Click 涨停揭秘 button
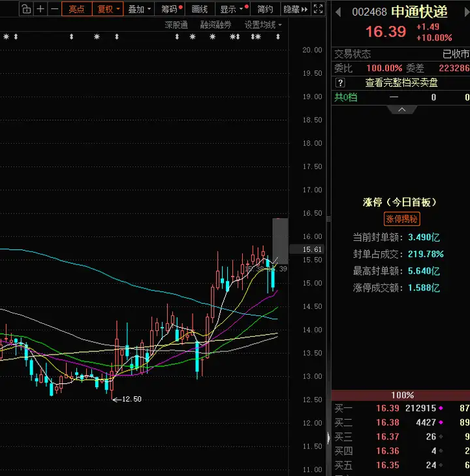The image size is (470, 476). coord(401,219)
